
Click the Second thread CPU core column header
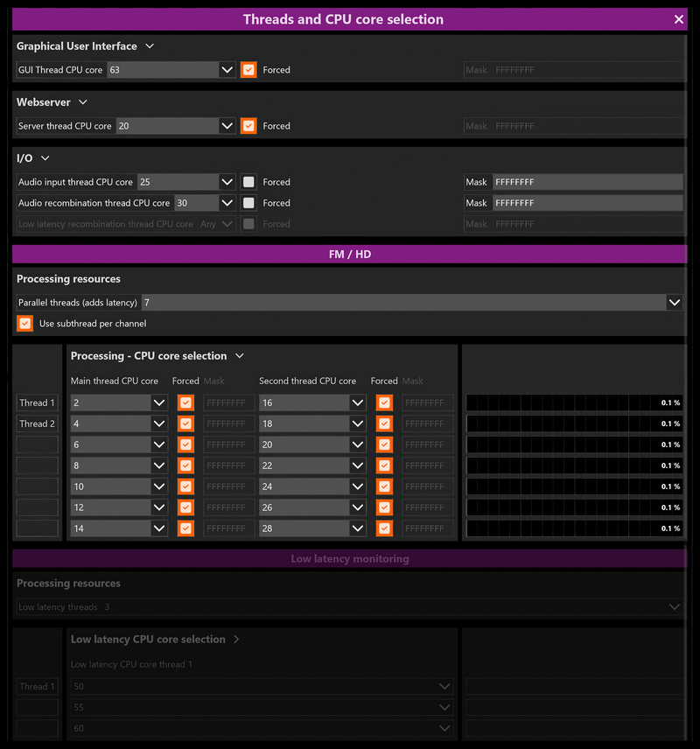307,381
